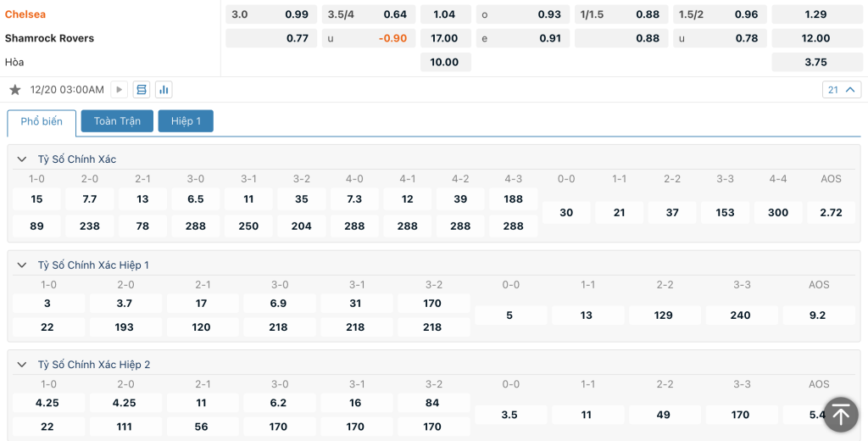Choose full-match 1-1 correct score at 21
This screenshot has width=868, height=441.
619,213
